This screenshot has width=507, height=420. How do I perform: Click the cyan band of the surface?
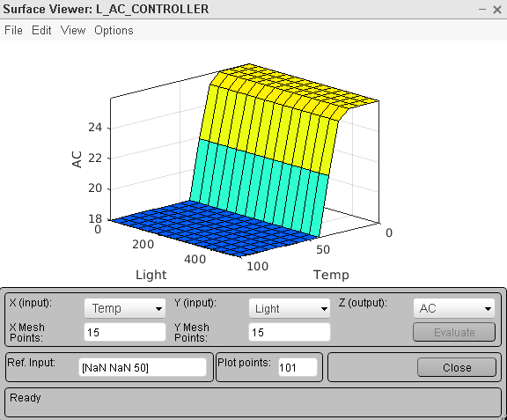coord(259,188)
